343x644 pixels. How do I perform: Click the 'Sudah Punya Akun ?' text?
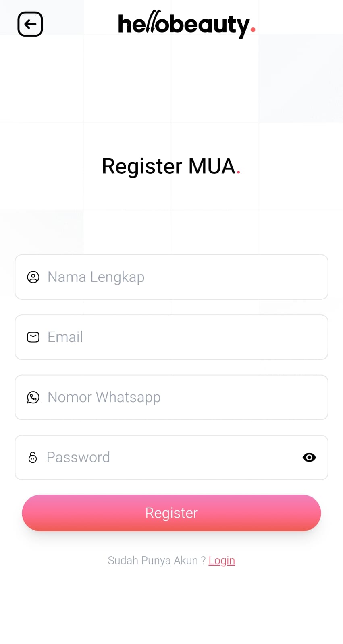[x=156, y=560]
